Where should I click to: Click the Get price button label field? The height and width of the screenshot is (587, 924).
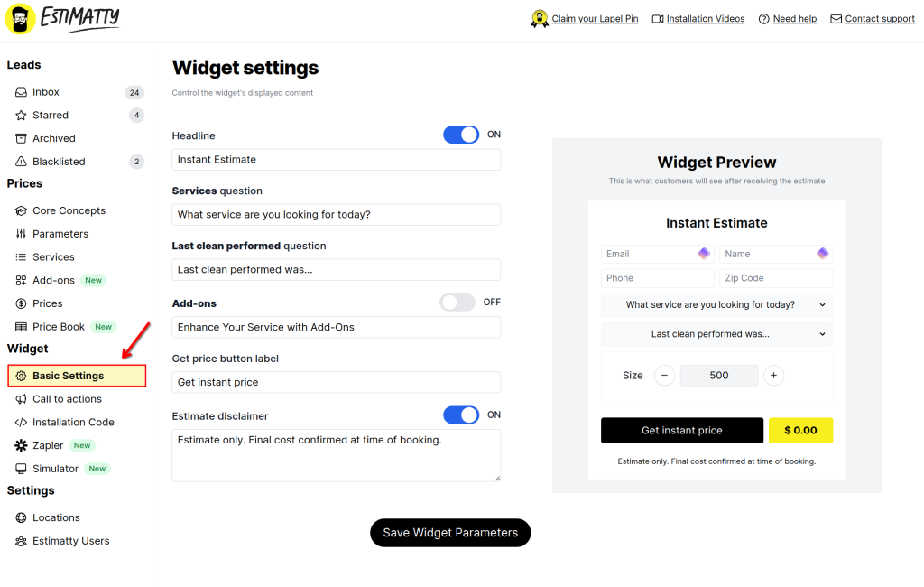point(336,382)
